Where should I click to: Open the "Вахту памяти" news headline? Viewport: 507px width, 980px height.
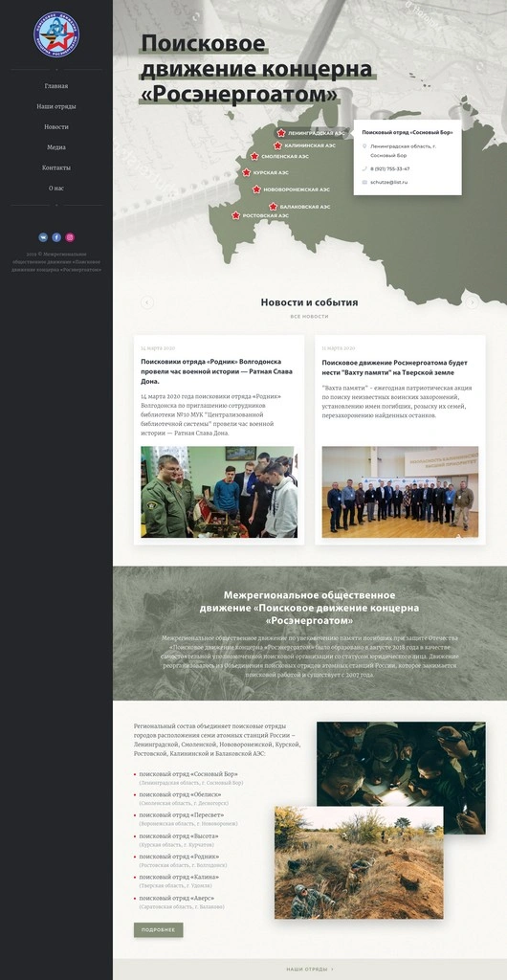pos(395,367)
